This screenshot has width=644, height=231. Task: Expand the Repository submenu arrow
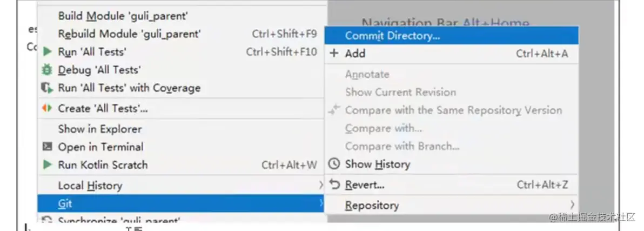pos(572,204)
